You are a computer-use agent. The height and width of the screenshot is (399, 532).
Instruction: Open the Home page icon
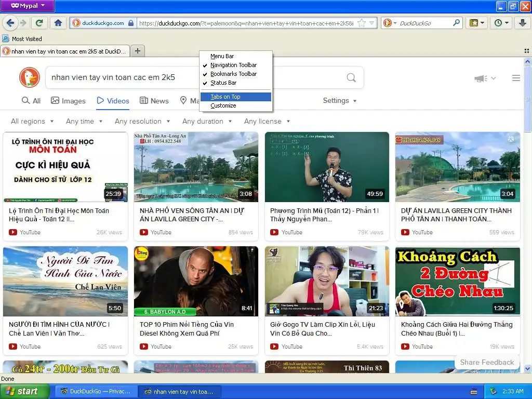58,23
